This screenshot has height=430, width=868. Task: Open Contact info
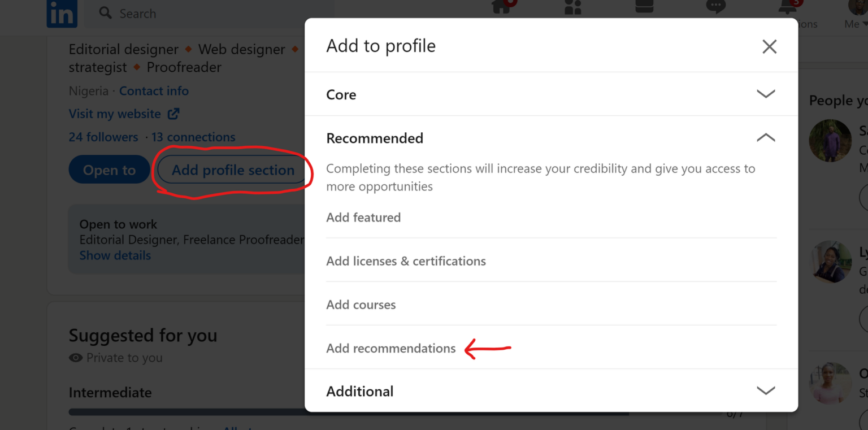tap(154, 91)
